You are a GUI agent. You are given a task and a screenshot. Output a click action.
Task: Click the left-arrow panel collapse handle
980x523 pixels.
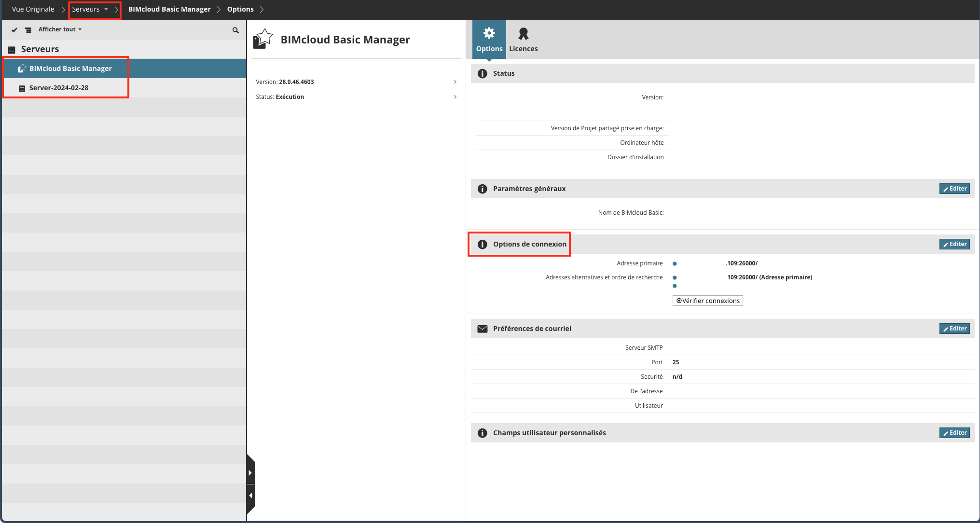[250, 496]
